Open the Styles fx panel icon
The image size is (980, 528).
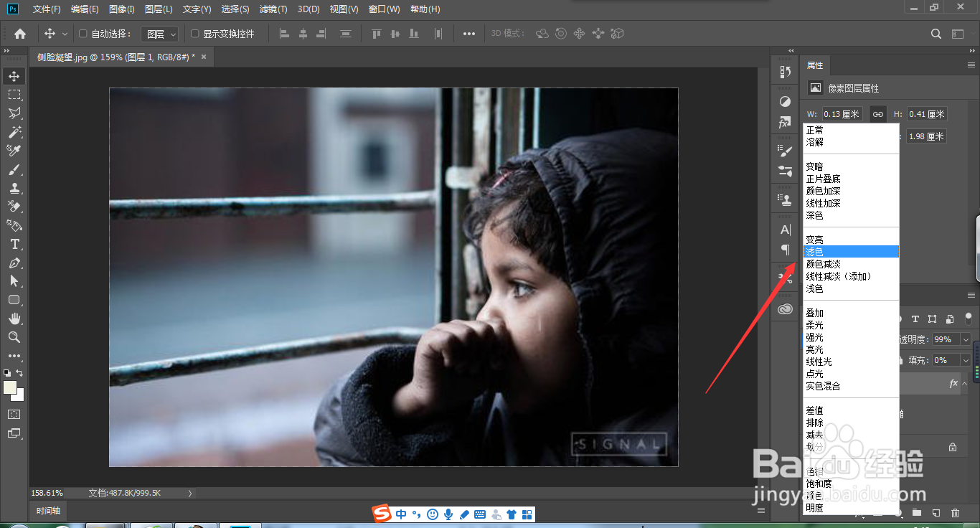click(x=785, y=123)
